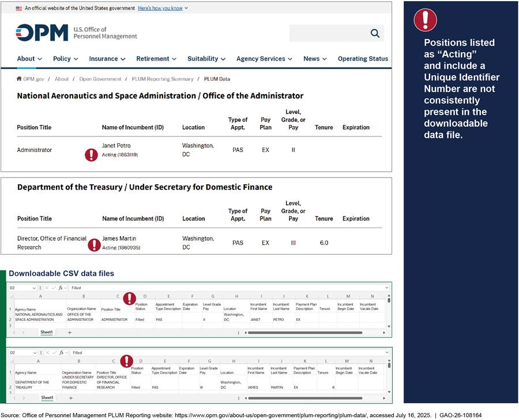Click the red alert icon beside Janet Petro
Image resolution: width=519 pixels, height=420 pixels.
[91, 154]
